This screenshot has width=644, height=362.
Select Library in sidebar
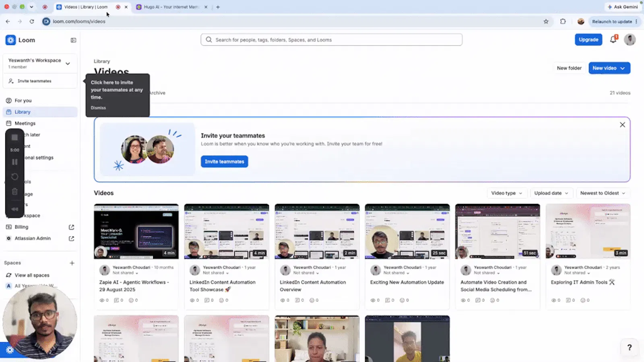(x=40, y=112)
